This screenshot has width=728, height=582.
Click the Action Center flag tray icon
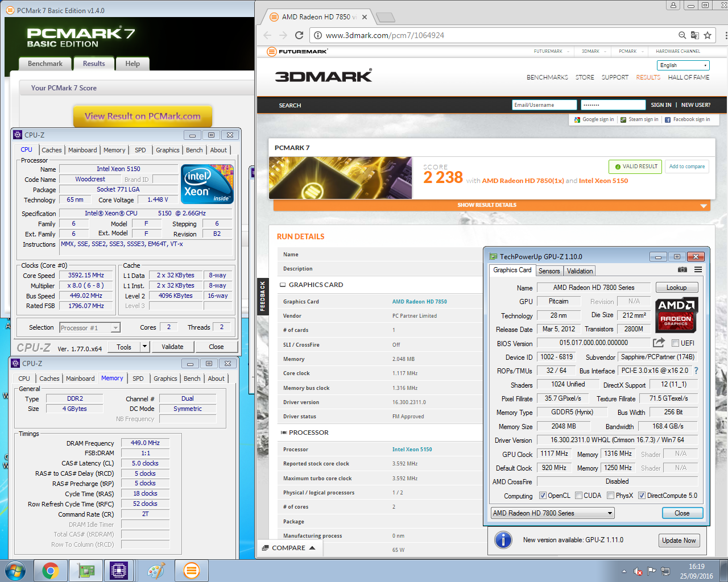click(x=652, y=571)
